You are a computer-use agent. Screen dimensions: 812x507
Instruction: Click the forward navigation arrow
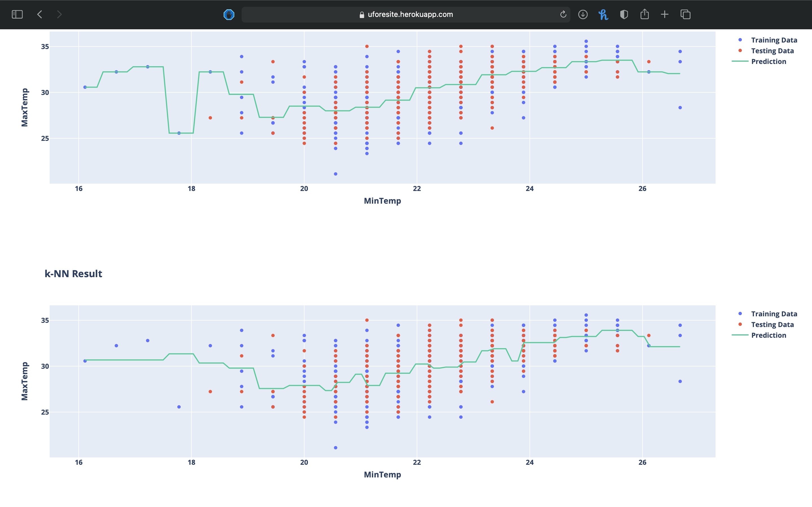point(59,14)
